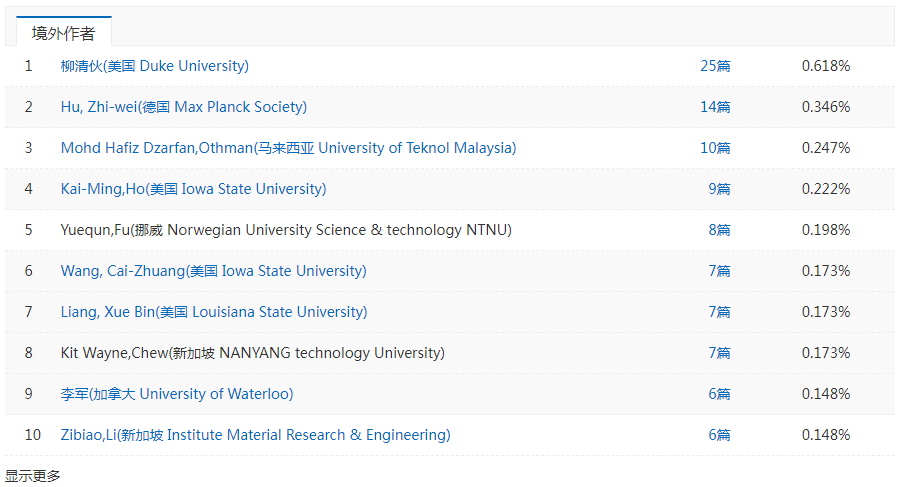The width and height of the screenshot is (900, 487).
Task: View 6篇 papers for Zibiao,Li
Action: pos(719,435)
